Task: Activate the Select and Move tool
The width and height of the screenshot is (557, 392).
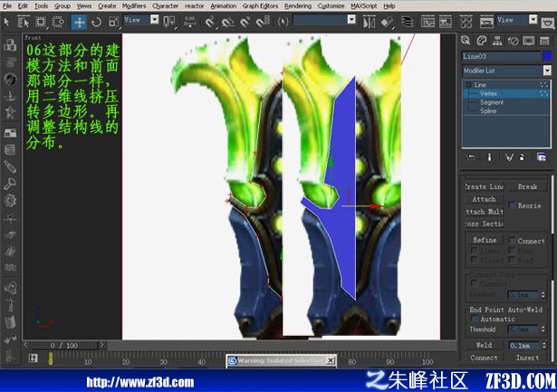Action: (79, 22)
